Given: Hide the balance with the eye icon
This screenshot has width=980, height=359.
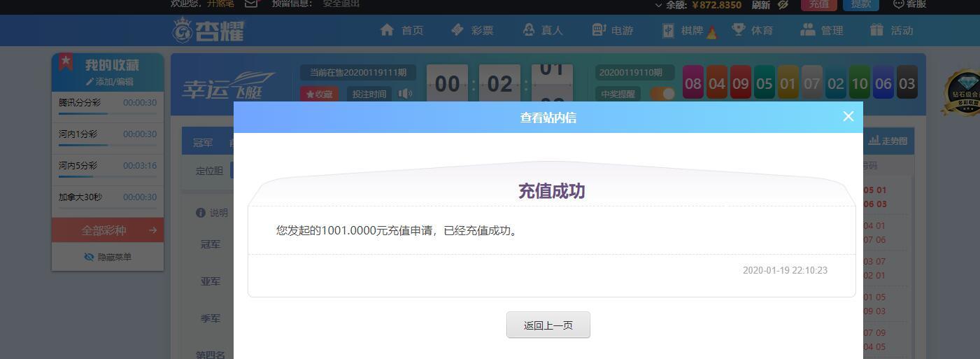Looking at the screenshot, I should [x=783, y=4].
